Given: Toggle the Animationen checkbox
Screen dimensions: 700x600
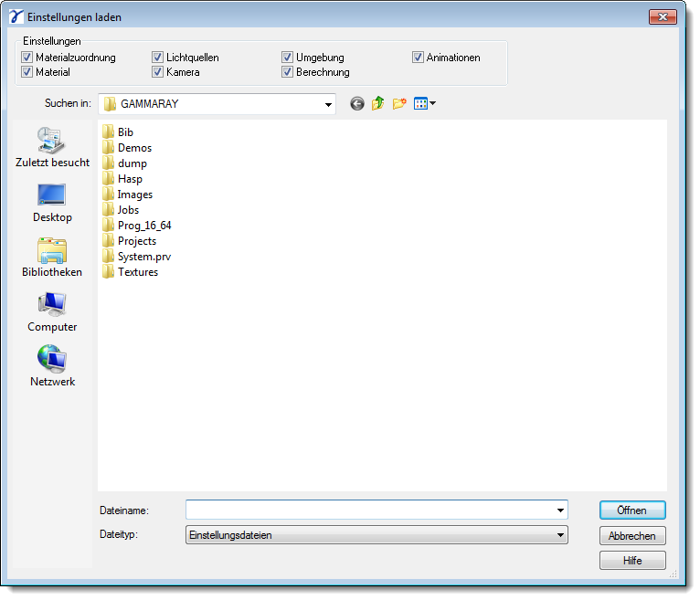Looking at the screenshot, I should [418, 58].
